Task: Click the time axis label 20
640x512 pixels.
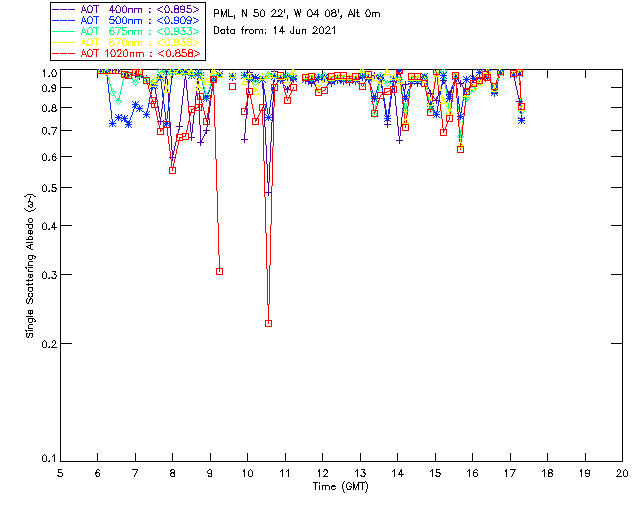Action: [x=622, y=473]
